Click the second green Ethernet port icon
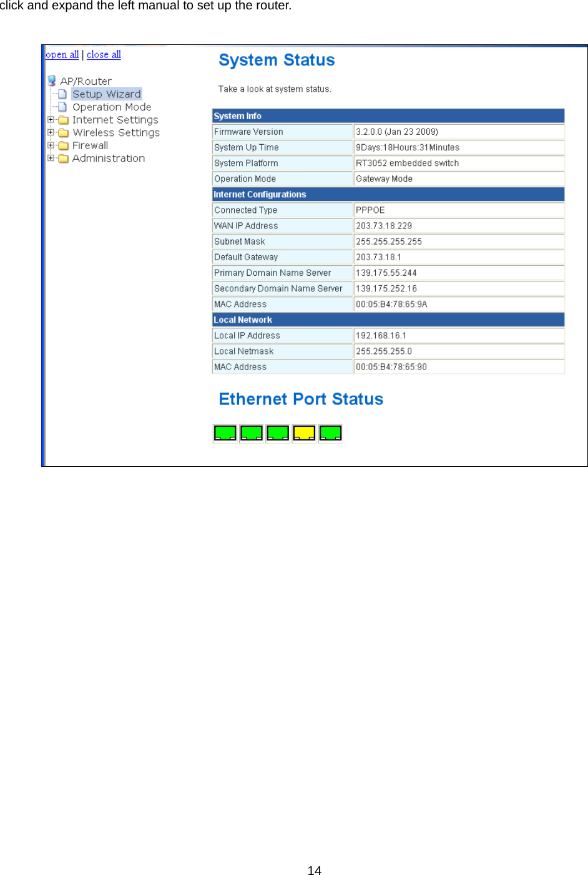The height and width of the screenshot is (875, 588). point(252,433)
